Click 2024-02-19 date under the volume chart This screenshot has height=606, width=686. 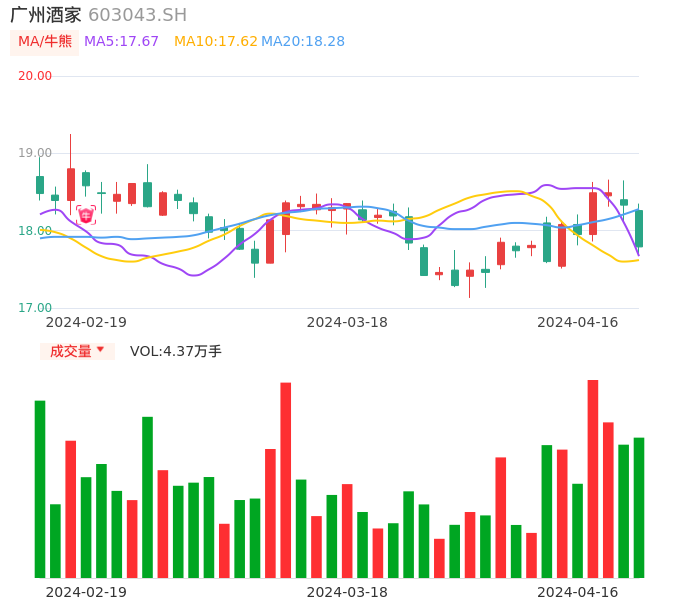click(86, 592)
